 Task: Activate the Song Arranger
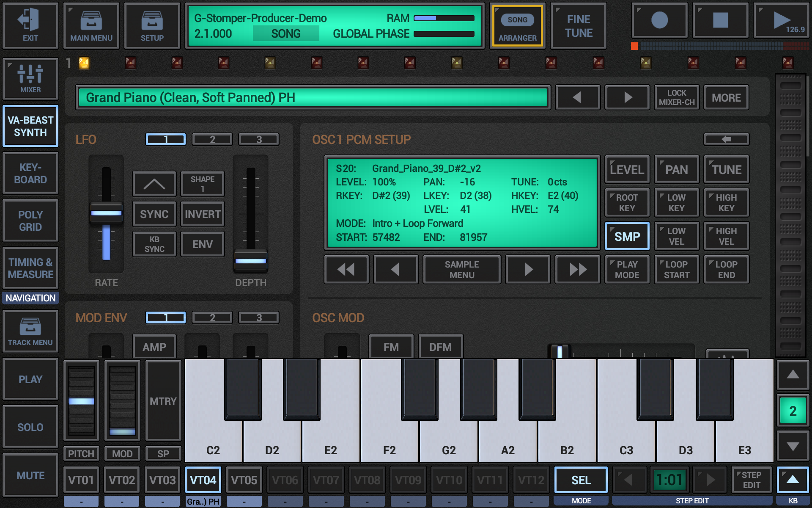pos(518,25)
